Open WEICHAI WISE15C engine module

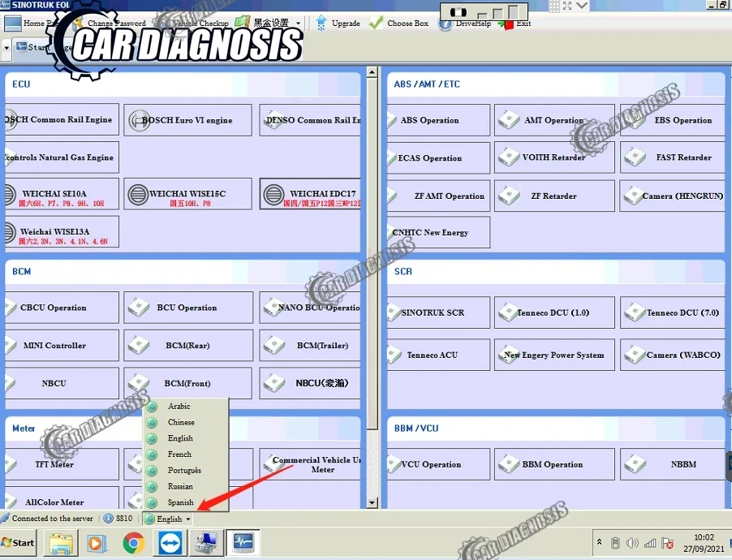187,194
